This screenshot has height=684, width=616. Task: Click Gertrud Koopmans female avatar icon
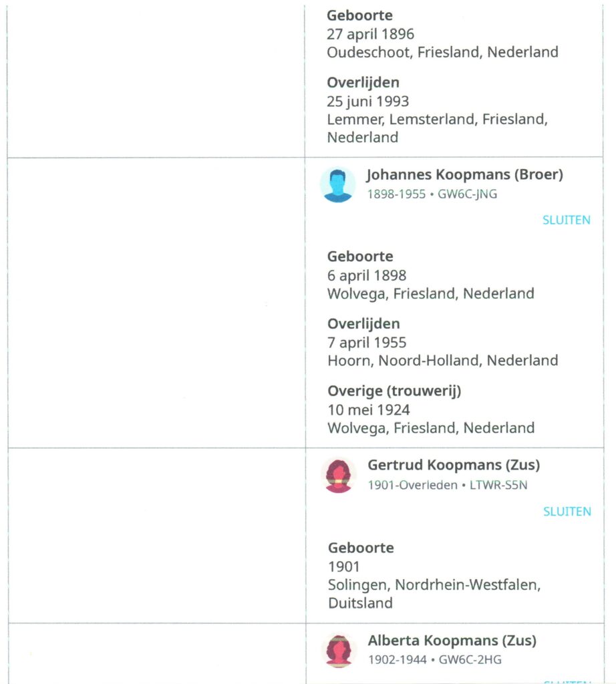click(338, 476)
